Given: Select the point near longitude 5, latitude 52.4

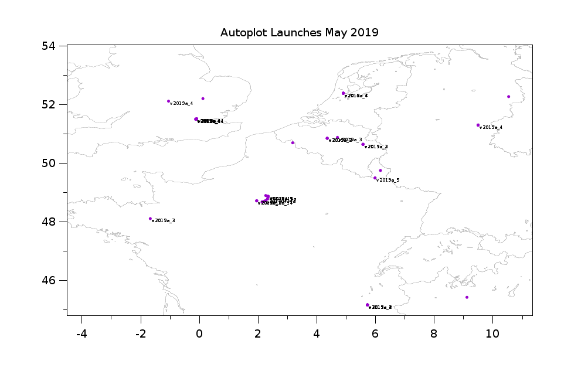Looking at the screenshot, I should click(343, 93).
